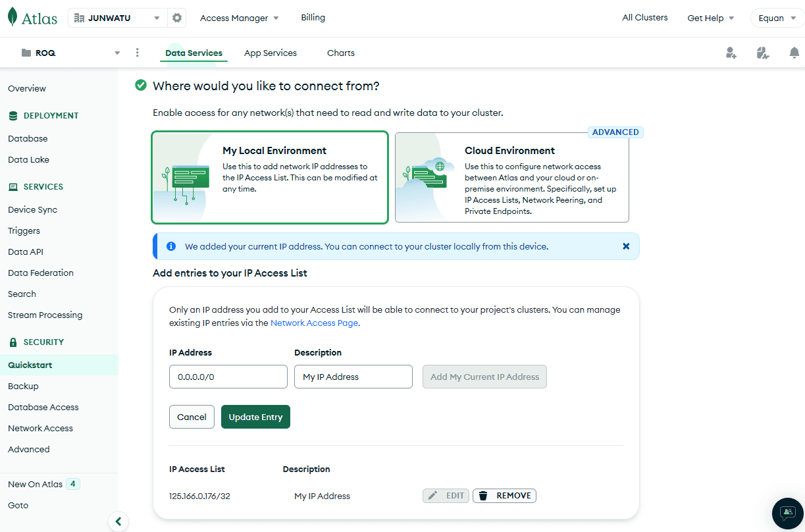Switch to the App Services tab
805x532 pixels.
(x=271, y=53)
